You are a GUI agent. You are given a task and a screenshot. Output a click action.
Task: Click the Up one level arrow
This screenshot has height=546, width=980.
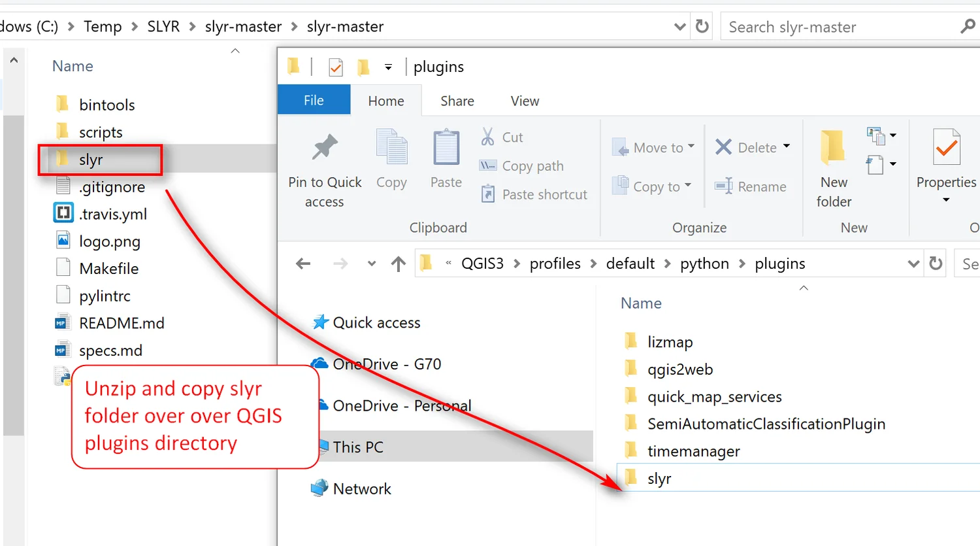[398, 264]
